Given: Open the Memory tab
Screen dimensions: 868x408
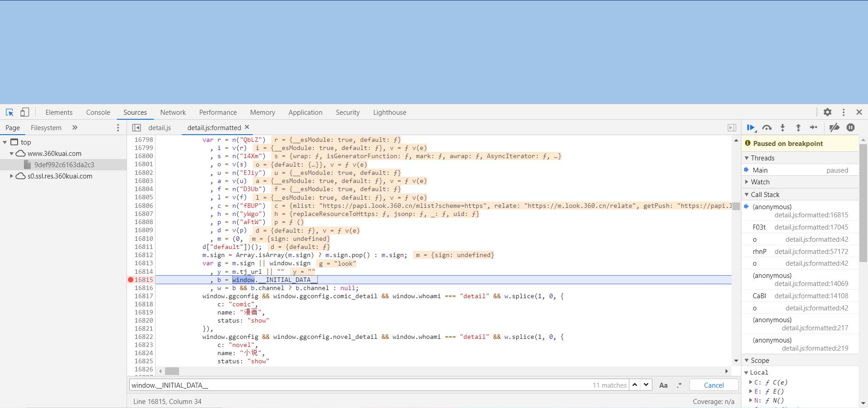Looking at the screenshot, I should pyautogui.click(x=263, y=113).
